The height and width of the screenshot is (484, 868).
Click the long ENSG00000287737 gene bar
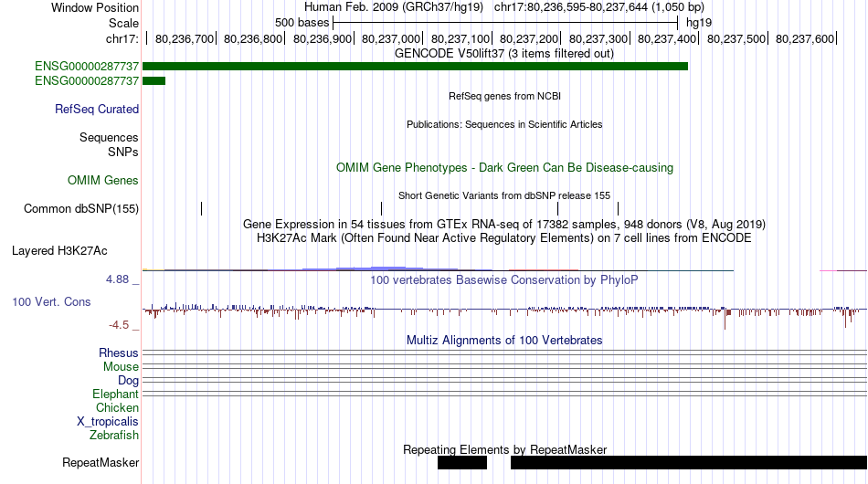coord(415,67)
